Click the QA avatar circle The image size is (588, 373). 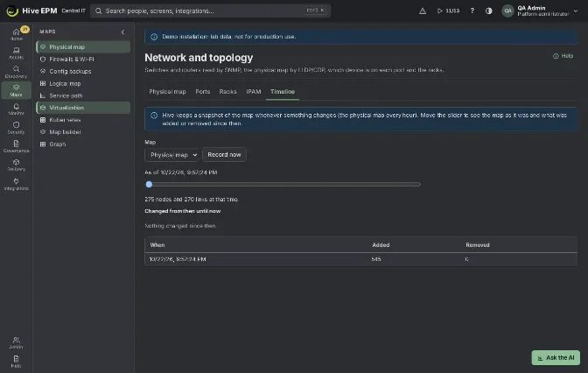(507, 11)
